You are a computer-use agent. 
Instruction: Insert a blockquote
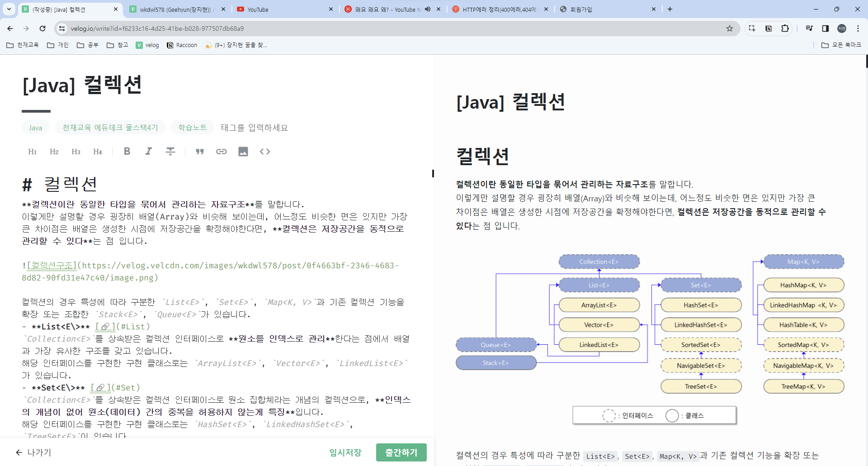tap(200, 152)
